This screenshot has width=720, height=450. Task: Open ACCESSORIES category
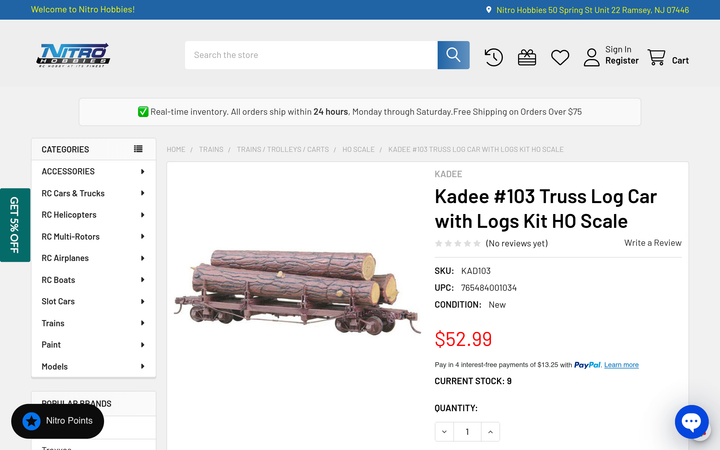click(x=68, y=171)
